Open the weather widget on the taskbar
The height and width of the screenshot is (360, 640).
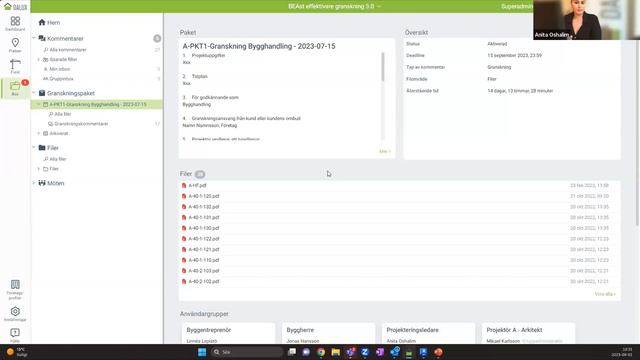coord(16,352)
